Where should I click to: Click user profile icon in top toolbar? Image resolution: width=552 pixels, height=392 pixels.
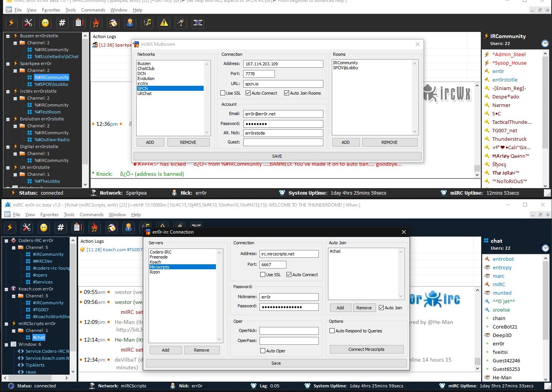click(x=130, y=23)
